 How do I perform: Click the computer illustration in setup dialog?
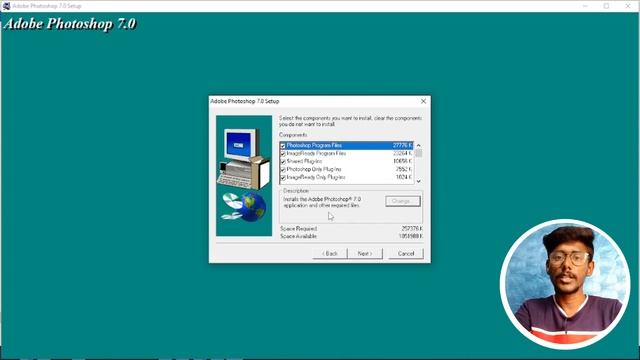tap(244, 158)
